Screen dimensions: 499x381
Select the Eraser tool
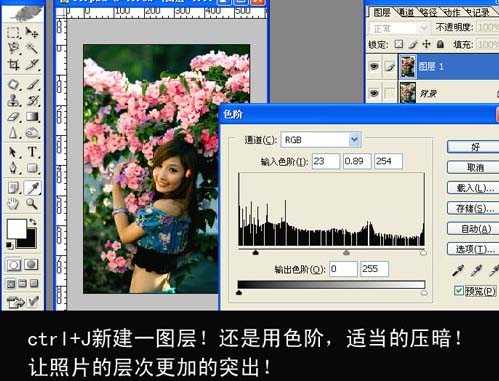pos(14,117)
